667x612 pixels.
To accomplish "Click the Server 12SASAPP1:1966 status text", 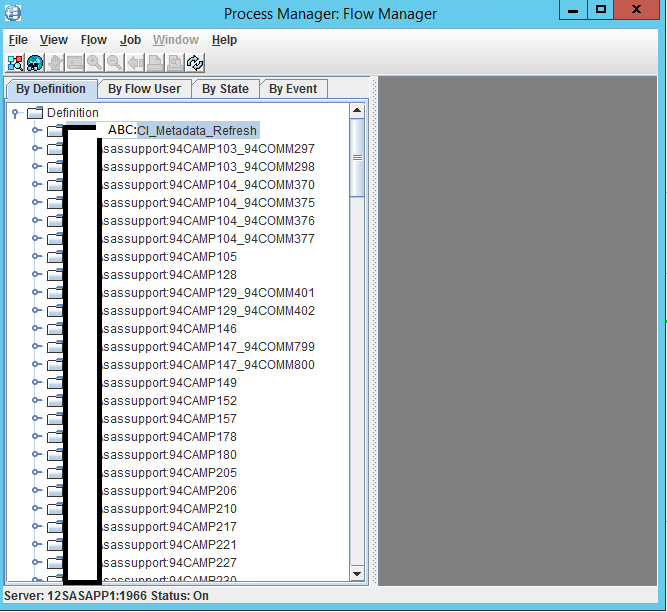I will [x=106, y=596].
